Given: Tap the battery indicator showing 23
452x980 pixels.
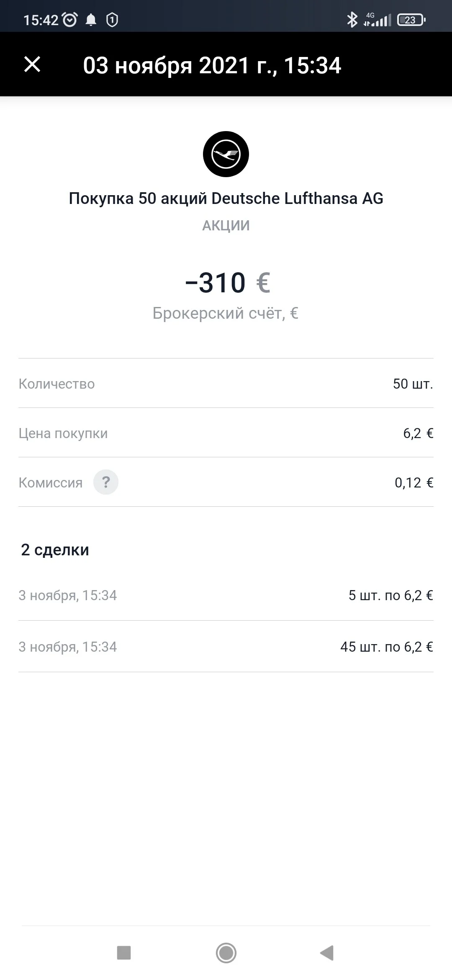Looking at the screenshot, I should [x=411, y=20].
